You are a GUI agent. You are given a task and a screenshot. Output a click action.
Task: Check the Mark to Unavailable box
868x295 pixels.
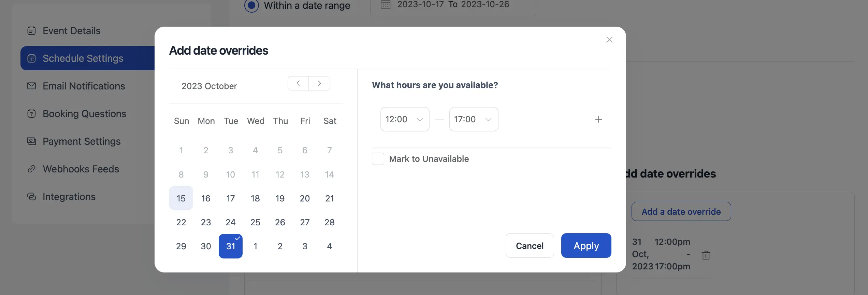coord(378,159)
